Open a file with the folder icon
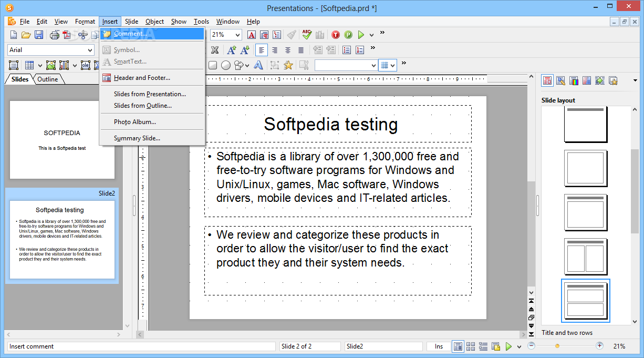Screen dimensions: 644x358 click(26, 35)
